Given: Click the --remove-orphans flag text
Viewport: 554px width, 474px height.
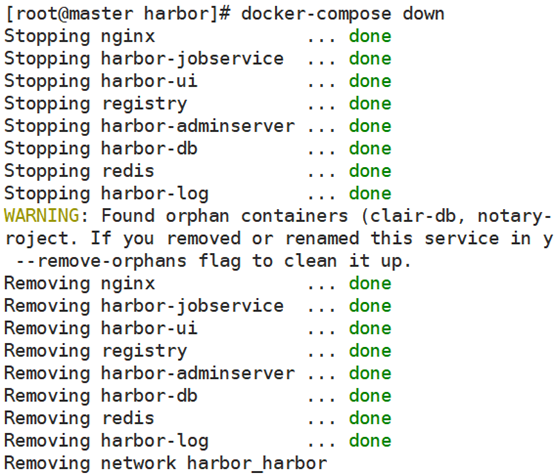Looking at the screenshot, I should (102, 261).
